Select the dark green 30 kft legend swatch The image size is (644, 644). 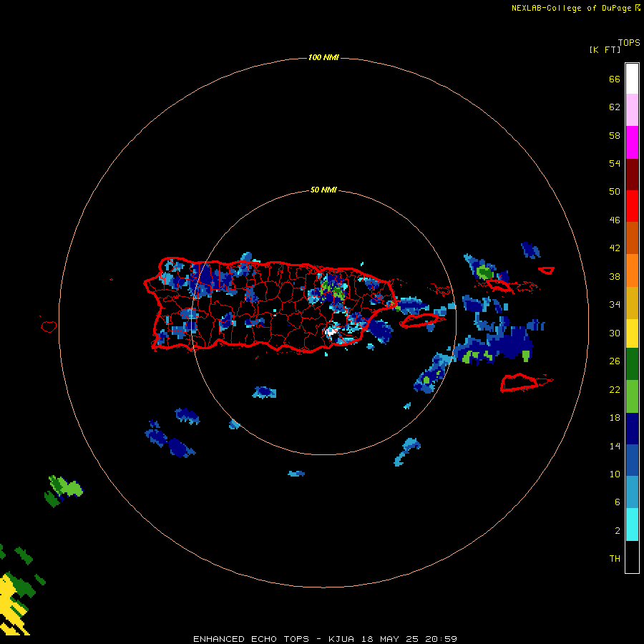coord(632,364)
